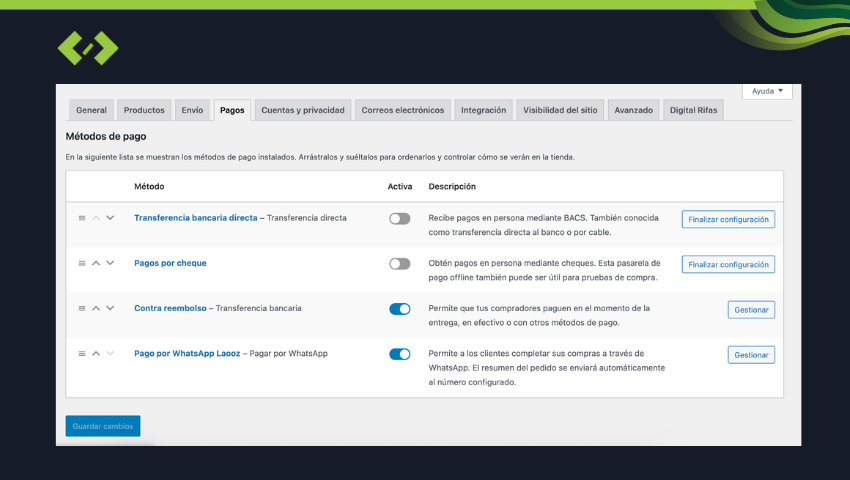Click the green diamond logo
Screen dimensions: 850x480
point(88,48)
